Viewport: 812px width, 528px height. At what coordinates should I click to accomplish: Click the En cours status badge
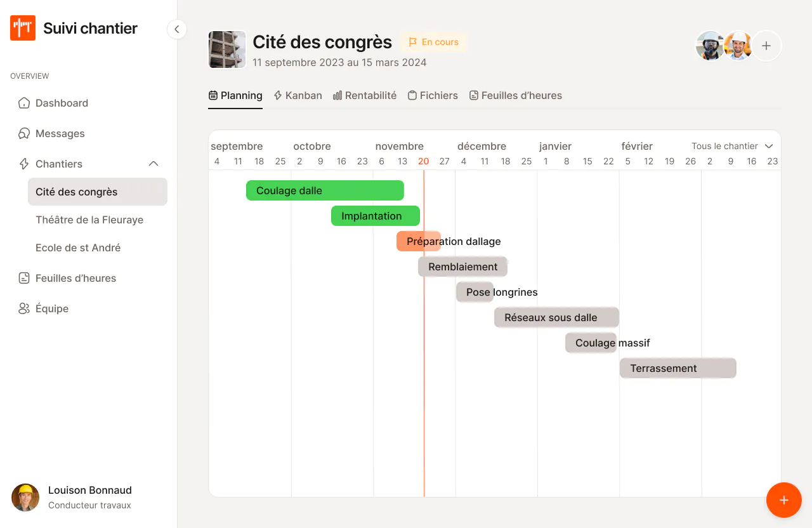(433, 42)
